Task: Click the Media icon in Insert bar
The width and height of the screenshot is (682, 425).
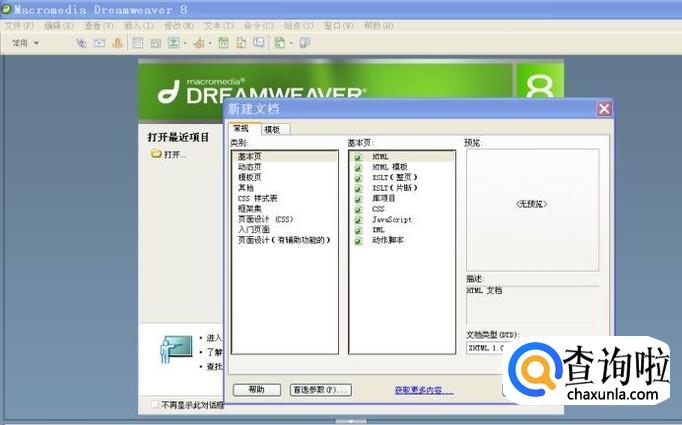Action: 199,43
